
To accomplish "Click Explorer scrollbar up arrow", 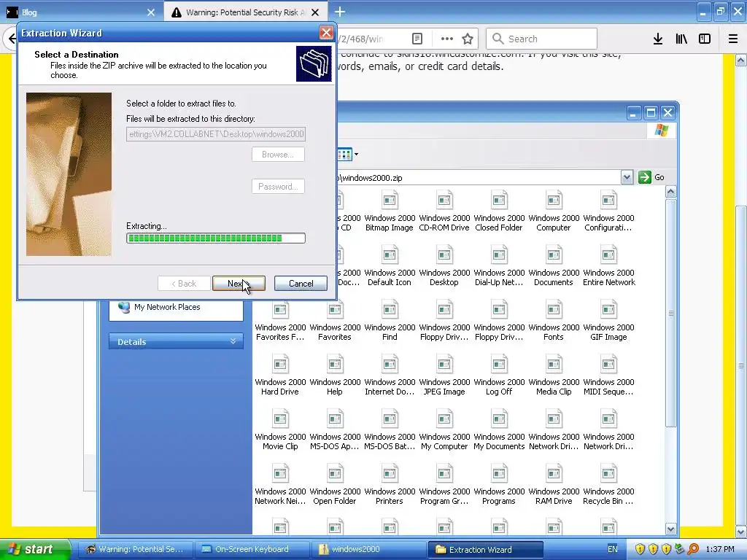I will tap(671, 192).
